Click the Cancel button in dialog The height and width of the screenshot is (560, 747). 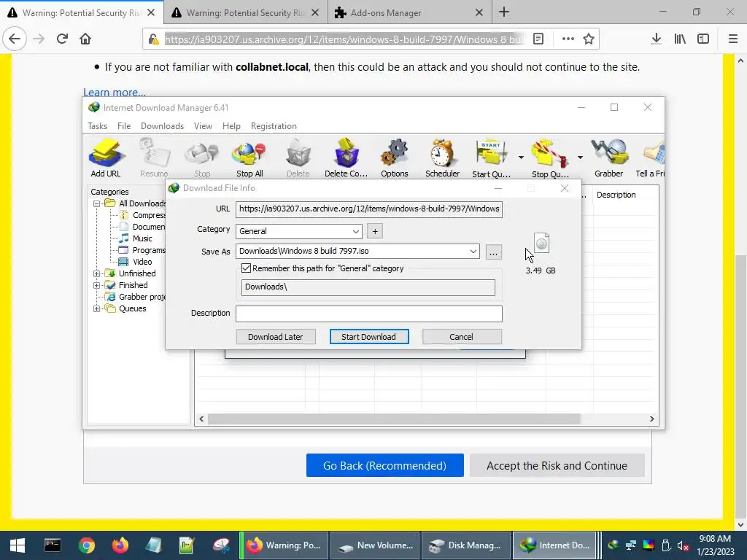pyautogui.click(x=462, y=337)
